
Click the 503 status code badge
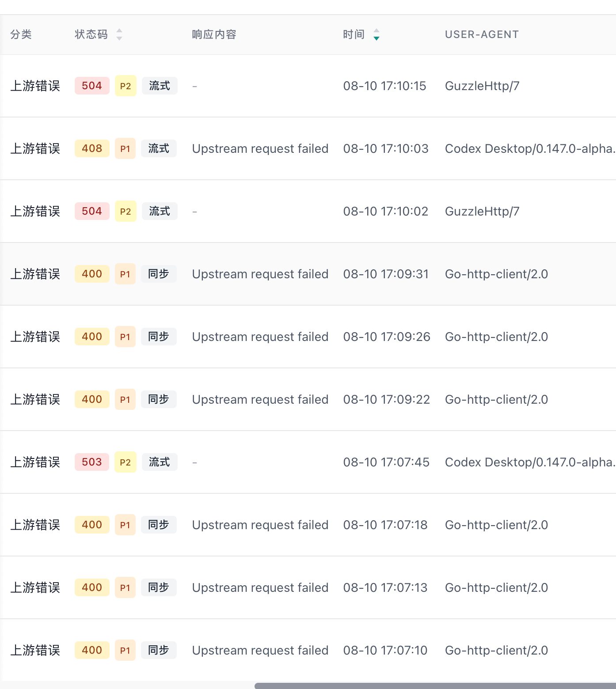click(92, 462)
